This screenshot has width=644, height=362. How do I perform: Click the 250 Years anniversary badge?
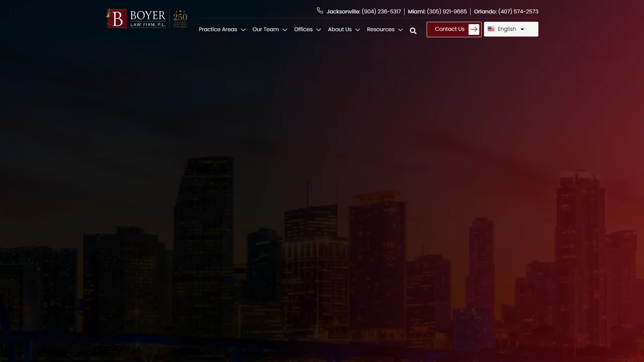pyautogui.click(x=180, y=19)
